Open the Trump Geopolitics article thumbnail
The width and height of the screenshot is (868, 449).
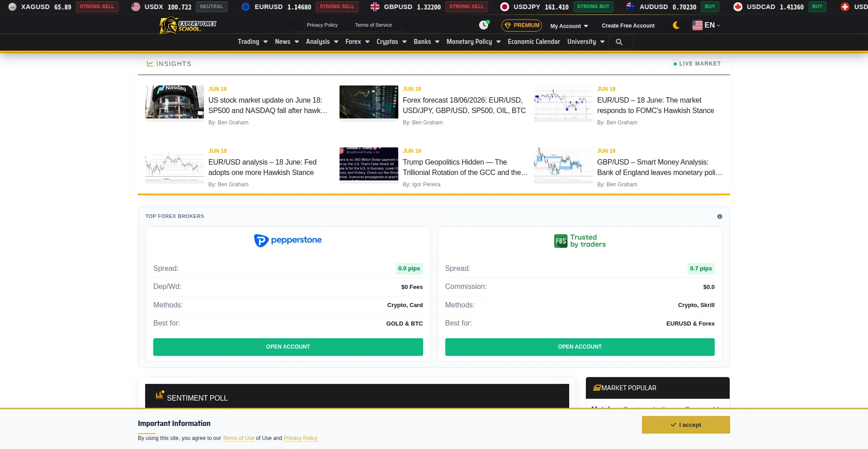(369, 164)
